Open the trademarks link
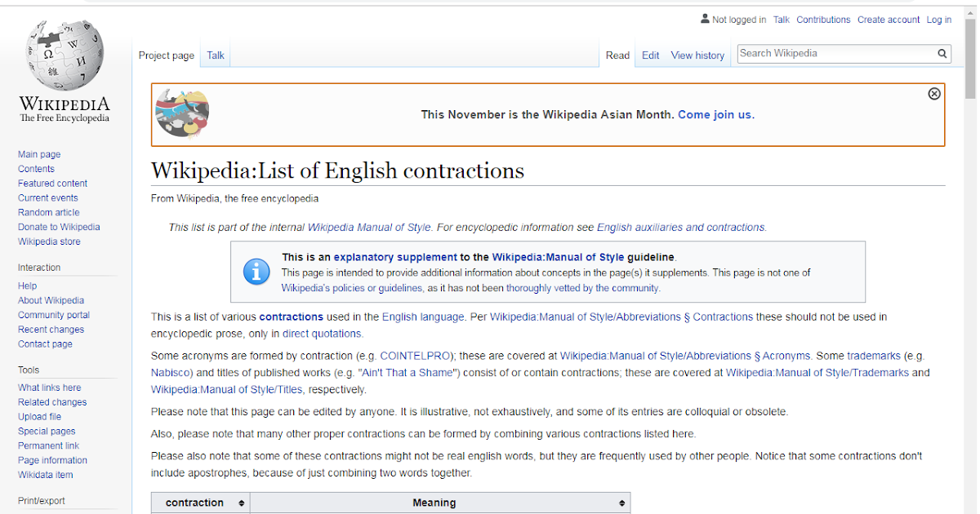Image resolution: width=980 pixels, height=514 pixels. pos(874,357)
